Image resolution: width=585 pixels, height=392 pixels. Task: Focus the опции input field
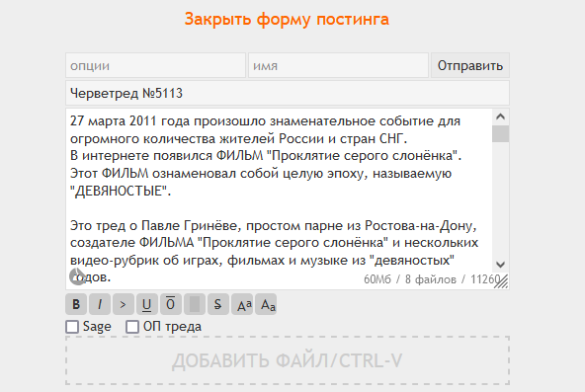(155, 65)
